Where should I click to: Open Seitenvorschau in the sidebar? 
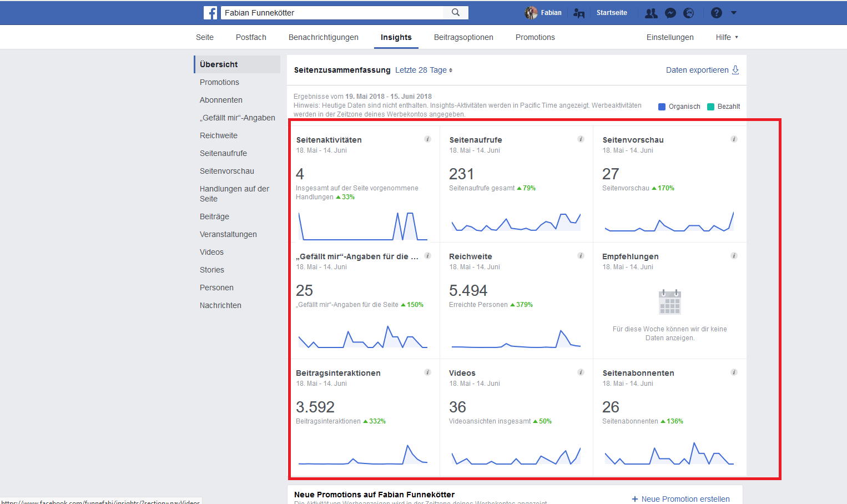tap(227, 171)
